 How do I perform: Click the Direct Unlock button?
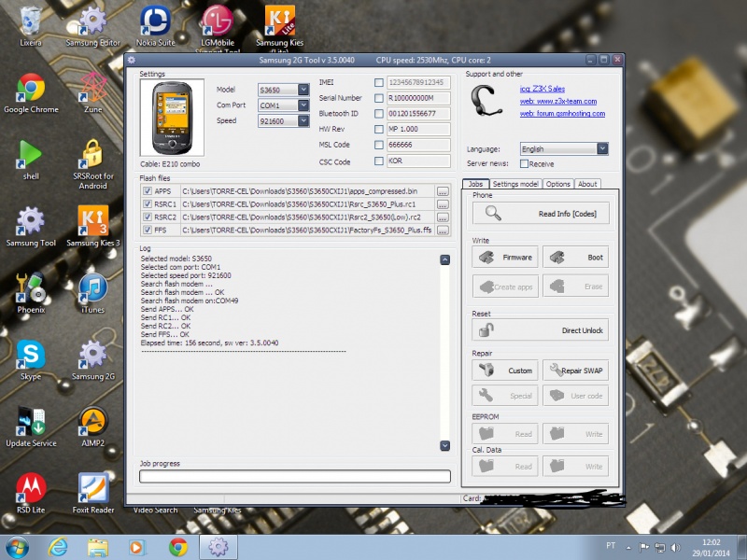(541, 330)
